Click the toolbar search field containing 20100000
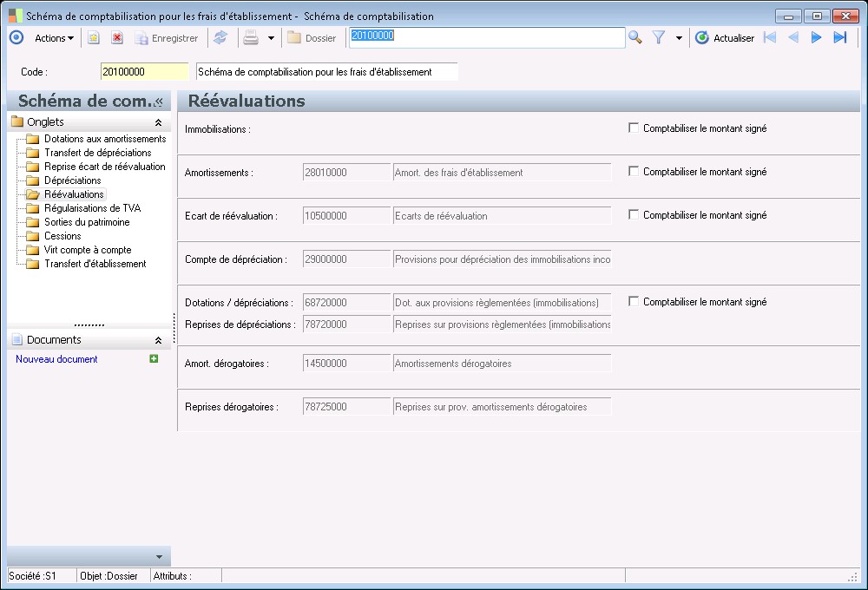The image size is (868, 590). pos(487,37)
